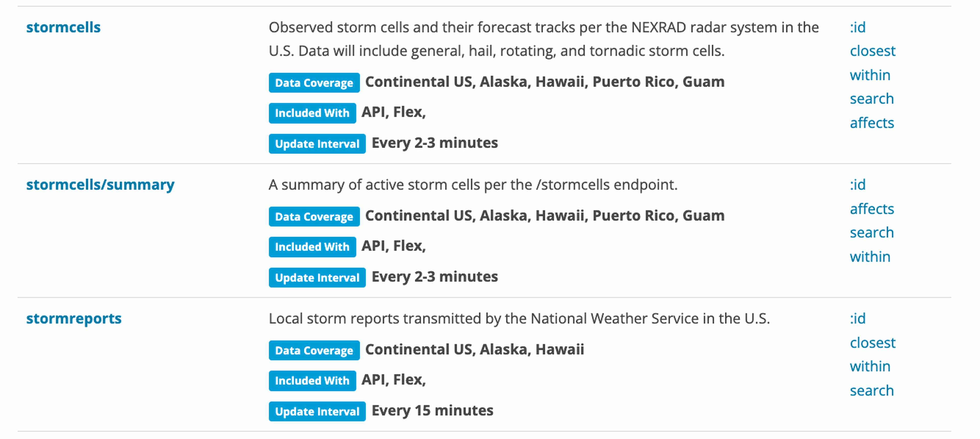
Task: Open the closest action under stormcells
Action: click(872, 51)
